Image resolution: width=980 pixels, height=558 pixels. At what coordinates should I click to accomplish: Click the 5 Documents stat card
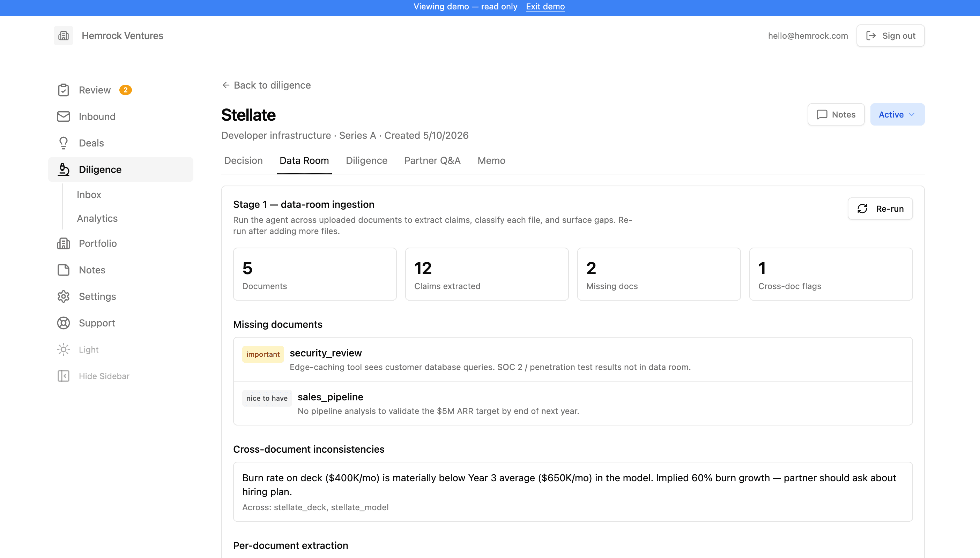314,274
